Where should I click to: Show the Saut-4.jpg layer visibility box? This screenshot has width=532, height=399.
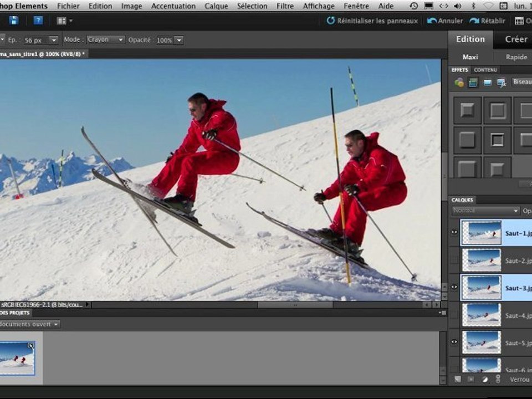click(454, 315)
